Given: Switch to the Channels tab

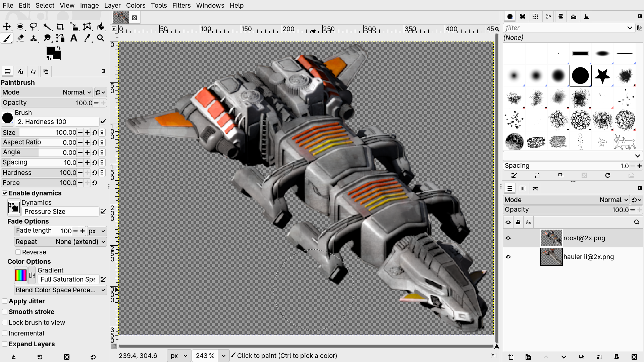Looking at the screenshot, I should (523, 188).
